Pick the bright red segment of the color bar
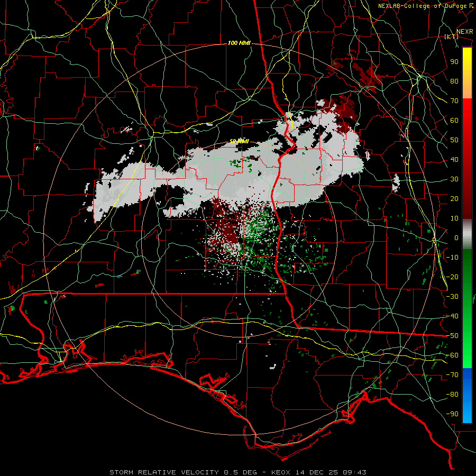476x476 pixels. point(467,112)
